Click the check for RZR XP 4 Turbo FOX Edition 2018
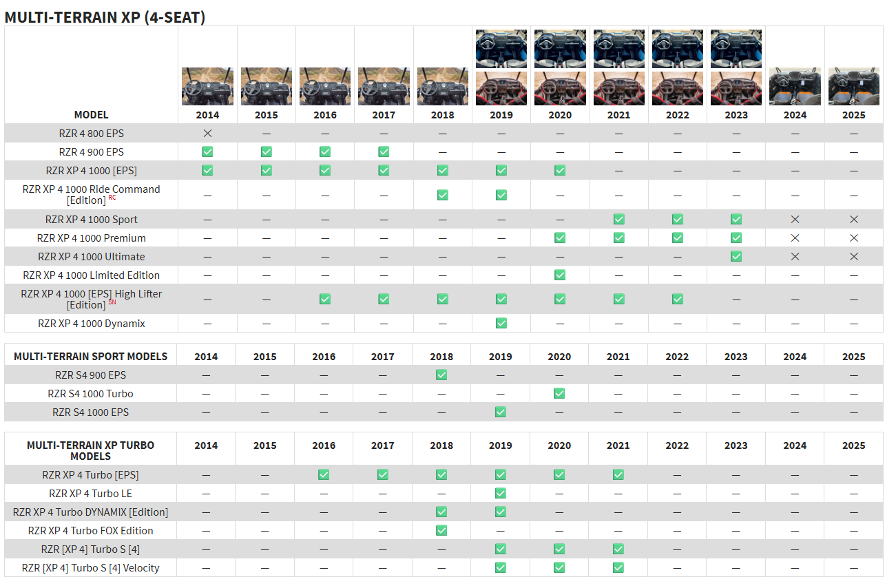The height and width of the screenshot is (588, 896). point(441,530)
